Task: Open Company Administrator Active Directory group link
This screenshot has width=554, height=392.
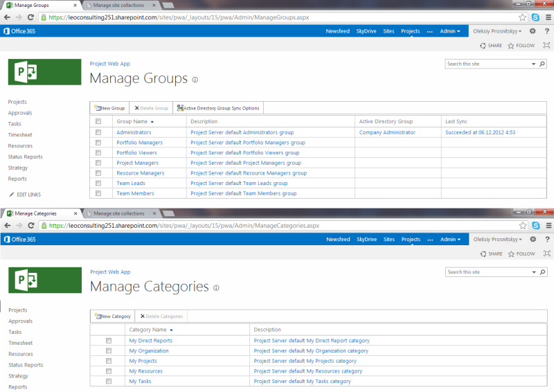Action: click(387, 132)
